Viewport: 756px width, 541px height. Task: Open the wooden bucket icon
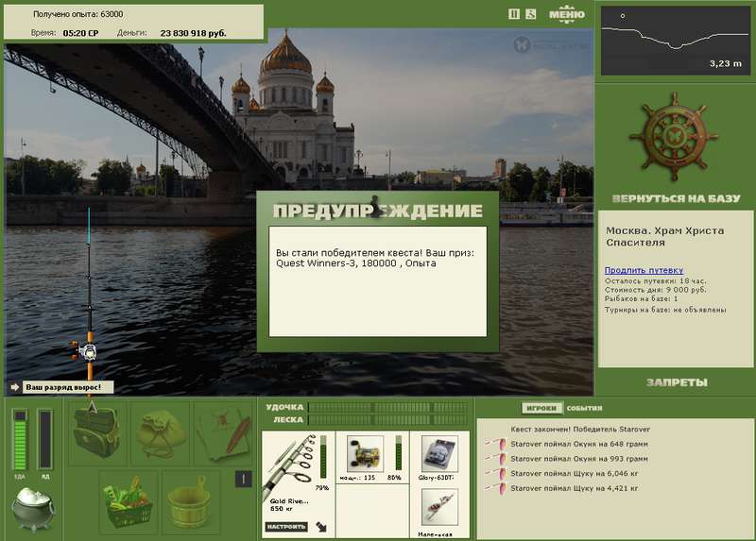(189, 503)
